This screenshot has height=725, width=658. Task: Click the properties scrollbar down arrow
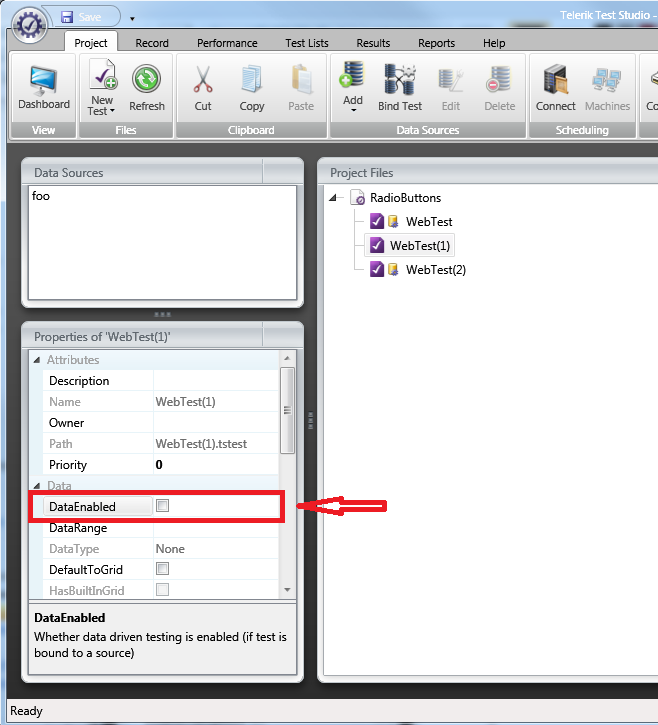coord(287,590)
